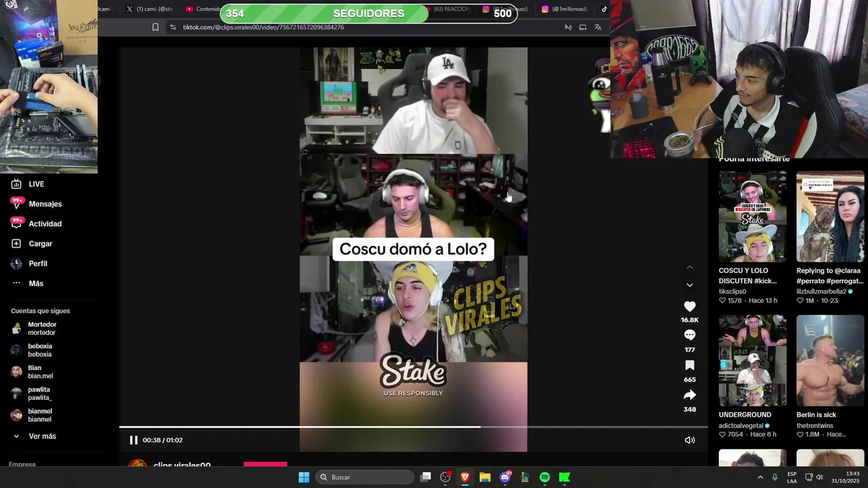Switch ESP LAA keyboard language

[792, 477]
